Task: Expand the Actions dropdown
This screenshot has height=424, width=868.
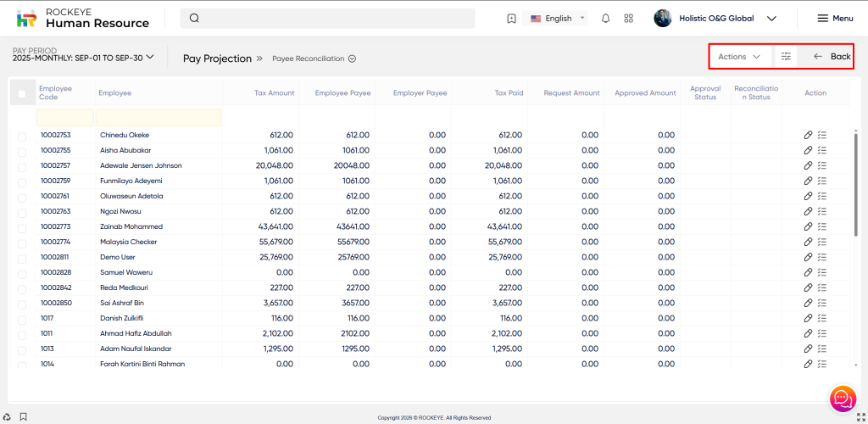Action: pos(739,57)
